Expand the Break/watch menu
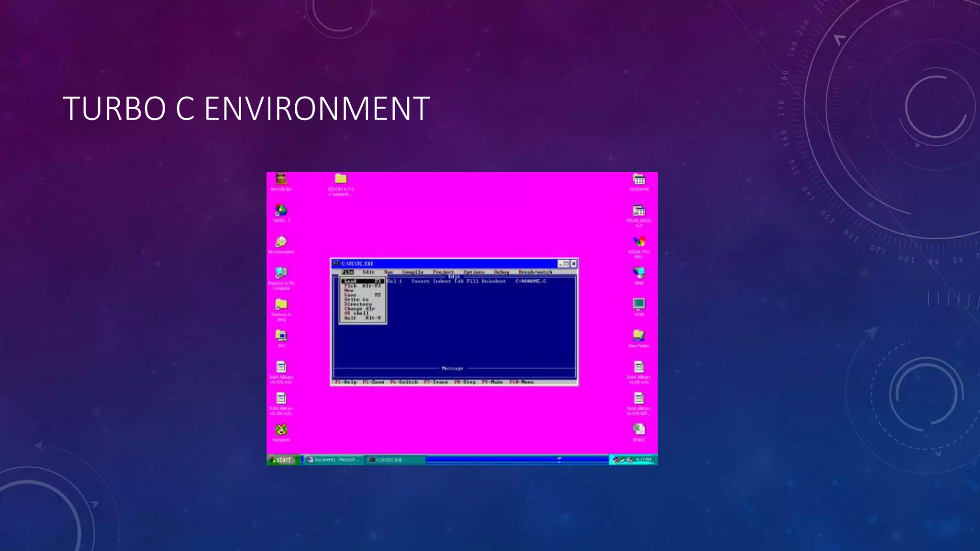Image resolution: width=980 pixels, height=551 pixels. [535, 272]
